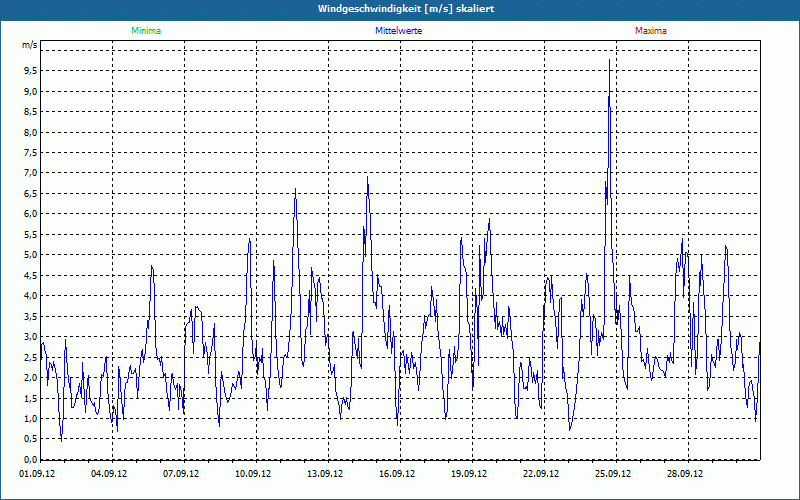The width and height of the screenshot is (800, 500).
Task: Click the 10.09.12 date label
Action: pos(254,475)
